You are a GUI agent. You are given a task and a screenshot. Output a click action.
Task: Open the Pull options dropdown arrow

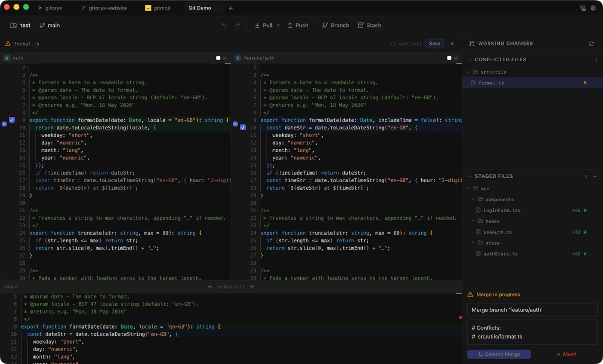click(x=279, y=25)
